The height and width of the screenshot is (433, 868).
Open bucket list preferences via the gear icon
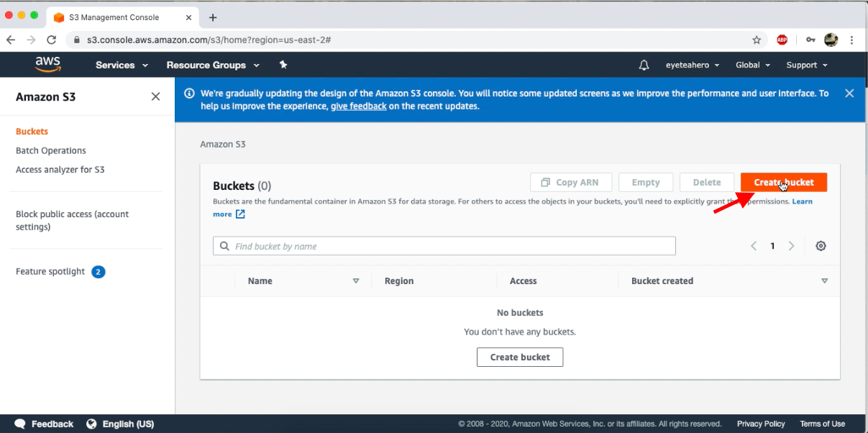[x=821, y=245]
